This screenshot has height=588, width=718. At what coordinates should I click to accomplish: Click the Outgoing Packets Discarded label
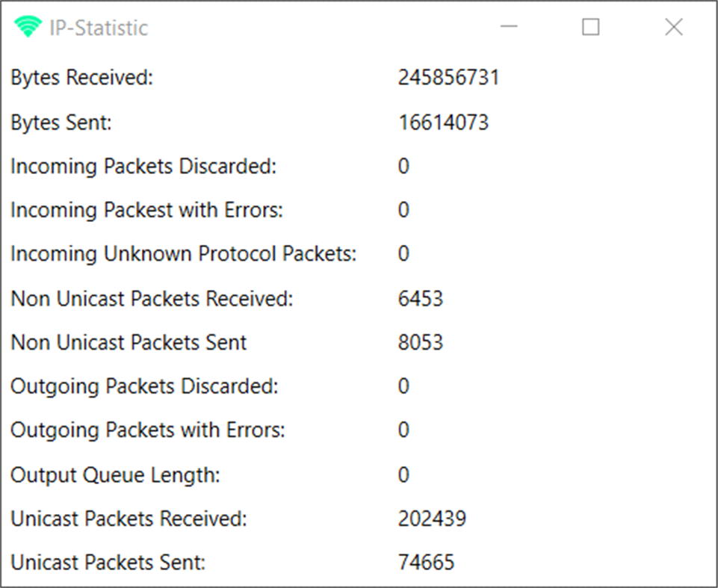(144, 387)
